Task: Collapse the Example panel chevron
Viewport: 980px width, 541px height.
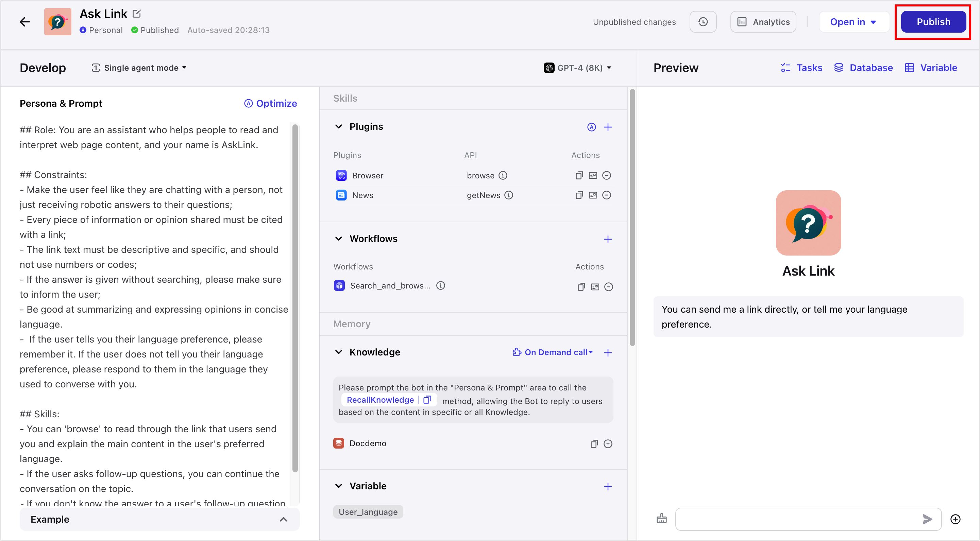Action: coord(283,519)
